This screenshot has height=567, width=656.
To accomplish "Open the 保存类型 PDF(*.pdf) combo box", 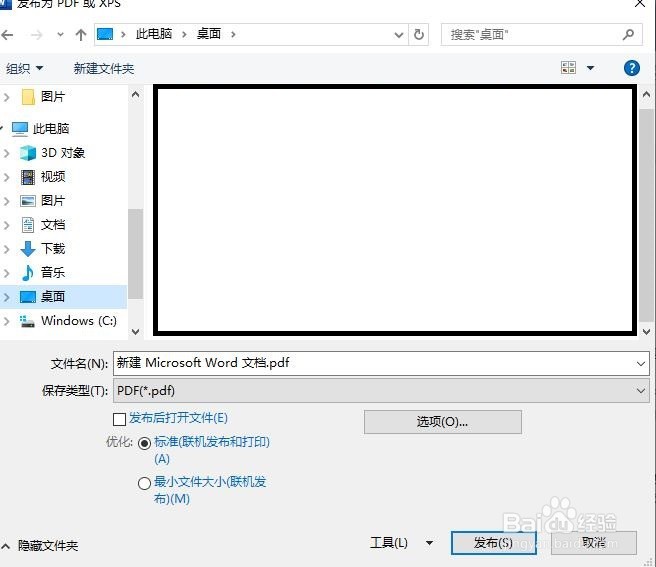I will coord(381,390).
